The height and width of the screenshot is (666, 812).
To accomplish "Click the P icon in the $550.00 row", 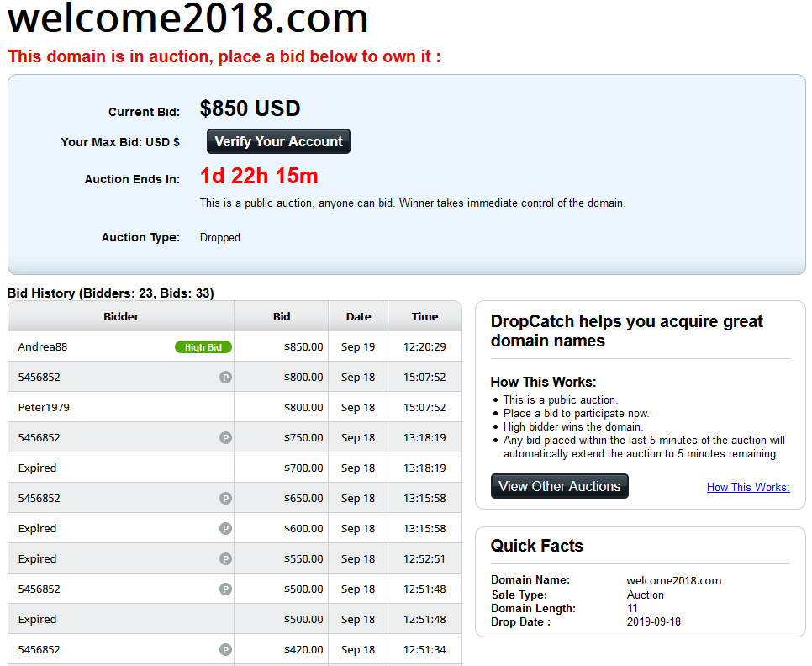I will coord(225,559).
